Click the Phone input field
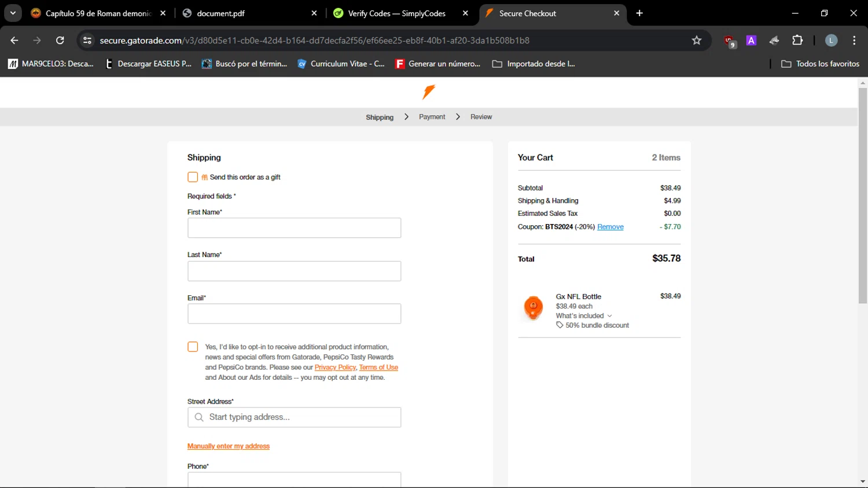868x488 pixels. (x=294, y=479)
